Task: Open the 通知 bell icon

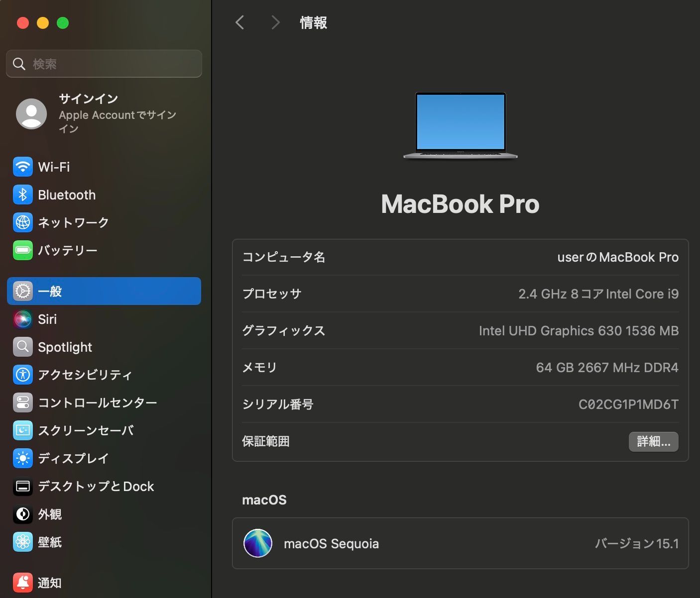Action: 23,583
